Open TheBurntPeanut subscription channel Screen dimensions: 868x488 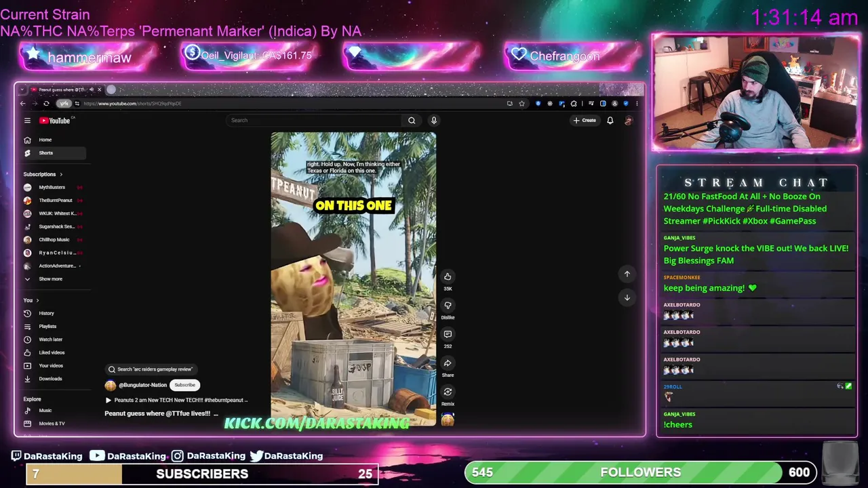pos(53,200)
